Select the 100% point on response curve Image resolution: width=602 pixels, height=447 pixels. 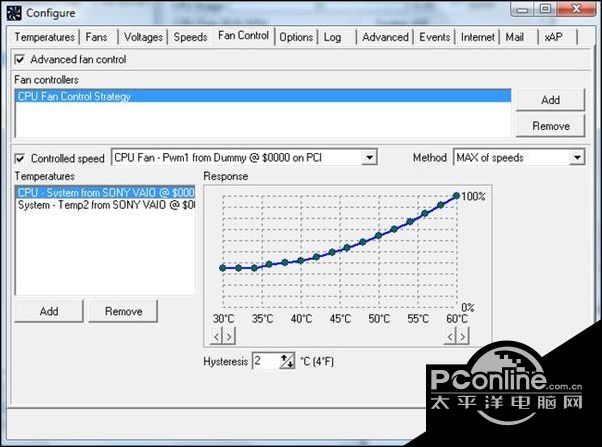(x=457, y=196)
